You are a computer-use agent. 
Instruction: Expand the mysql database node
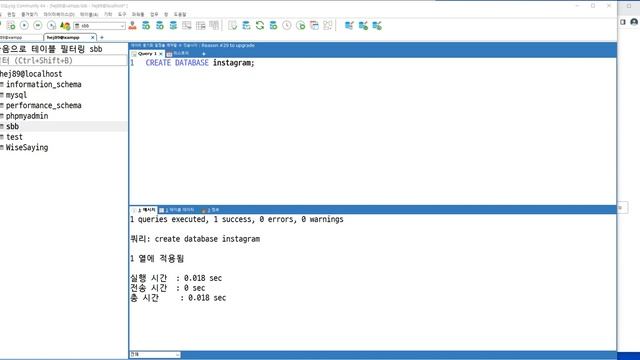click(x=2, y=95)
